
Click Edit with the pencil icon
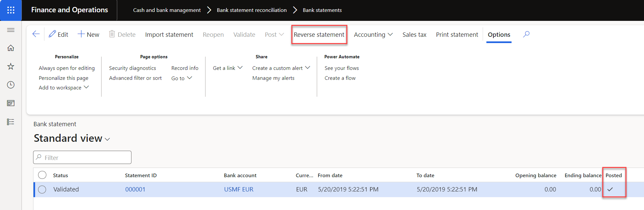[58, 34]
